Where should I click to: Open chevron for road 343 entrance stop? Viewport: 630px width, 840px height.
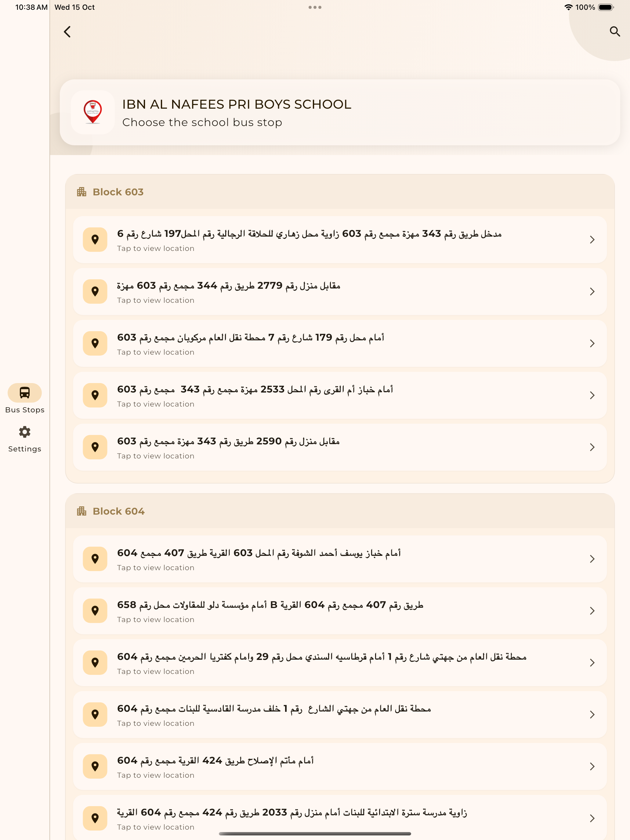(x=592, y=240)
